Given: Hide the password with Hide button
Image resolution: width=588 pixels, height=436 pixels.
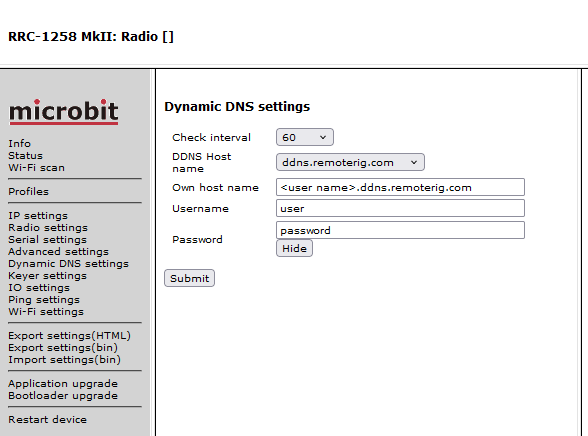Looking at the screenshot, I should 294,248.
